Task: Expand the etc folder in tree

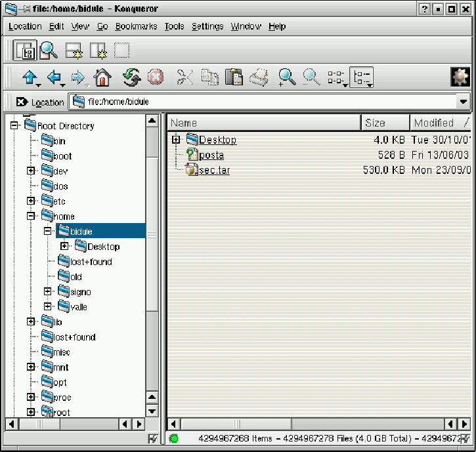Action: (x=31, y=201)
